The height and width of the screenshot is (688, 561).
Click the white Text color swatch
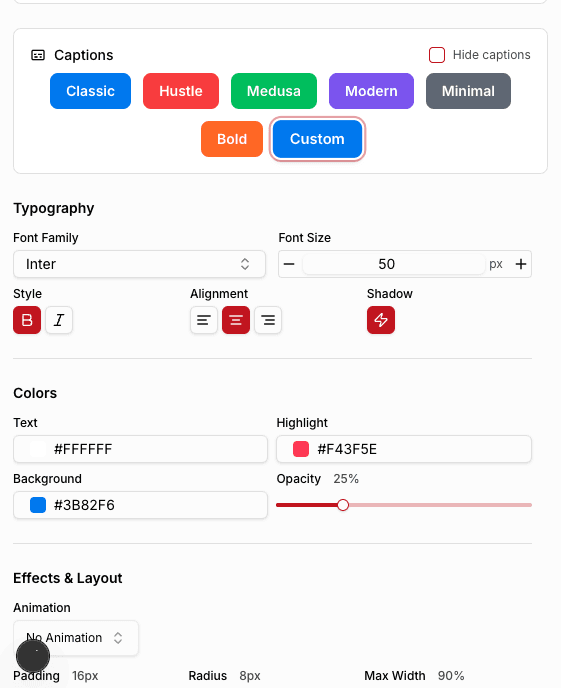[x=38, y=449]
